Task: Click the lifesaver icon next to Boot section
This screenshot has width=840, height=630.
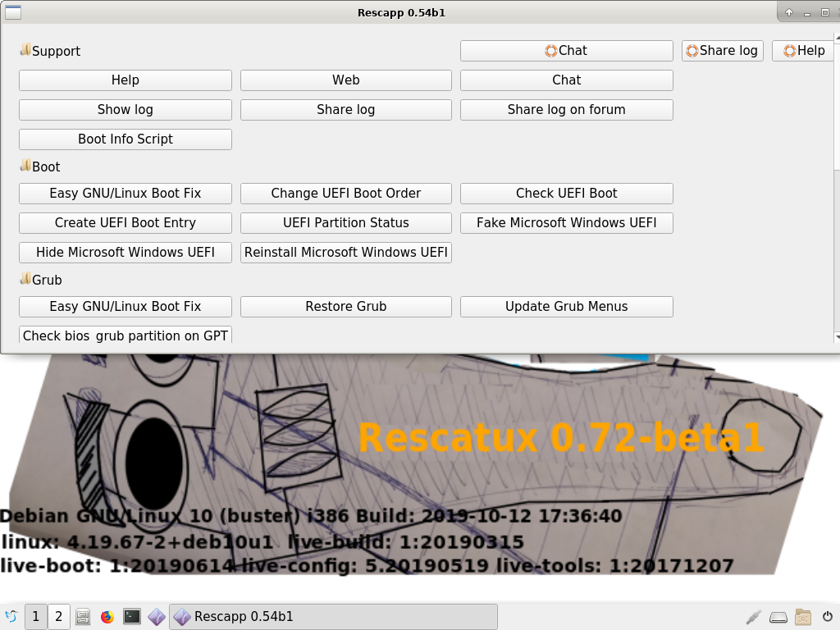Action: point(25,167)
